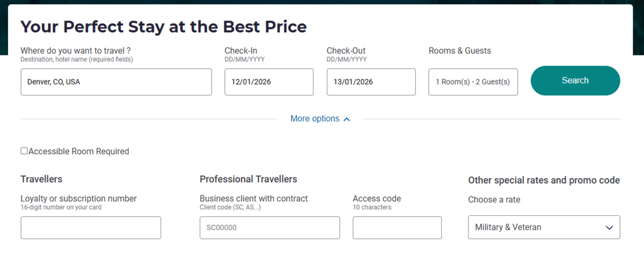
Task: Click the "Where do you want to travel ?" label
Action: 76,51
